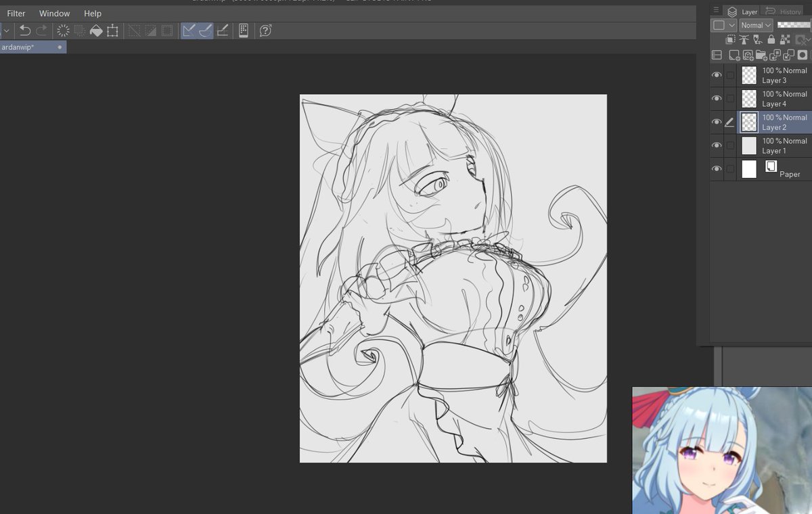Viewport: 812px width, 514px height.
Task: Toggle Snap to Ruler
Action: tap(189, 30)
